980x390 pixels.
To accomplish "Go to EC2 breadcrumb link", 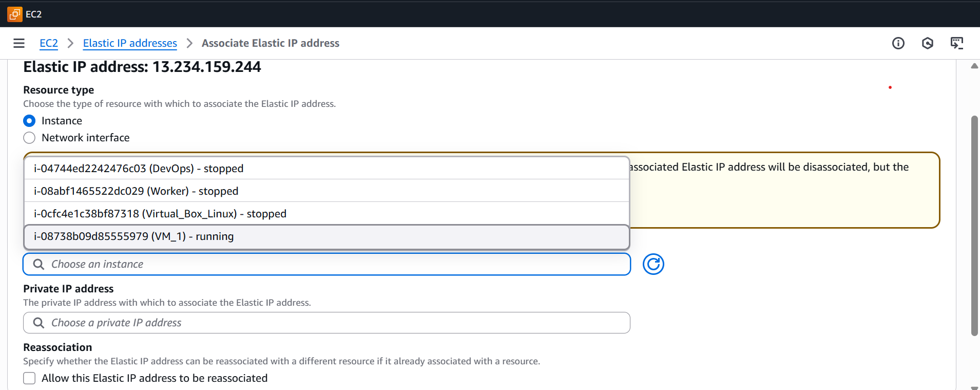I will [49, 43].
